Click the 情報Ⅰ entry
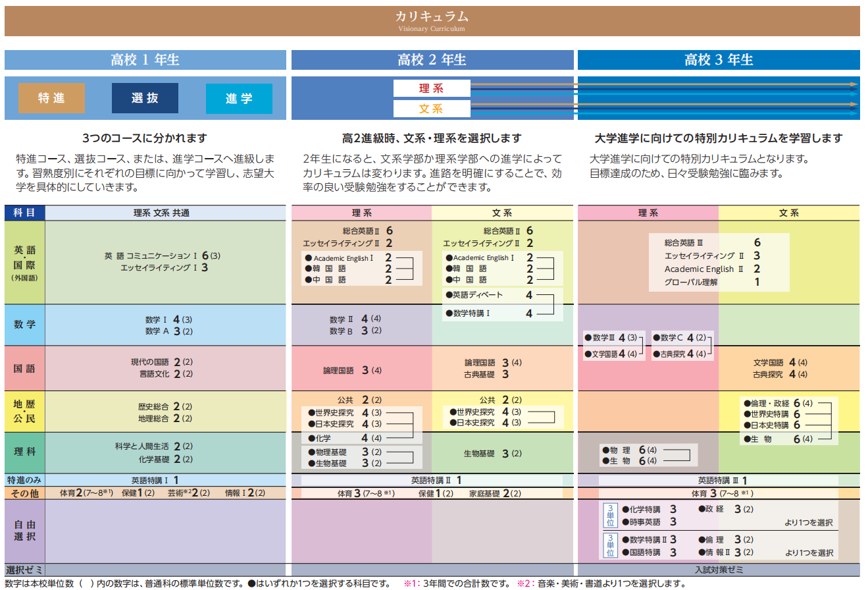This screenshot has height=590, width=868. pyautogui.click(x=245, y=493)
